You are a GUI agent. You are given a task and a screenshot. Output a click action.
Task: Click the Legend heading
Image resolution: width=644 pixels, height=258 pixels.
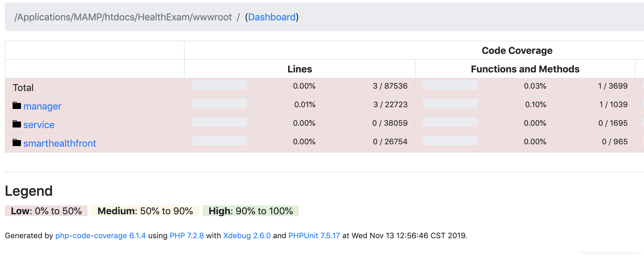29,191
